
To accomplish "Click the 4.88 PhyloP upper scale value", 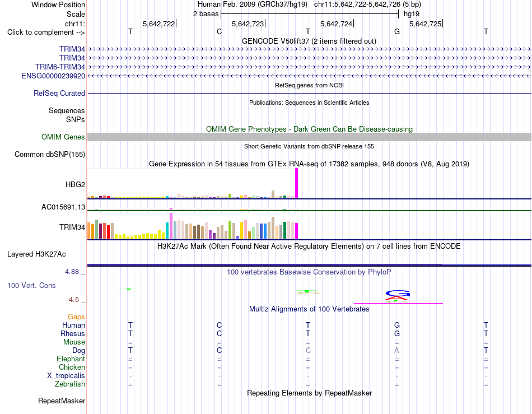I will [x=72, y=272].
